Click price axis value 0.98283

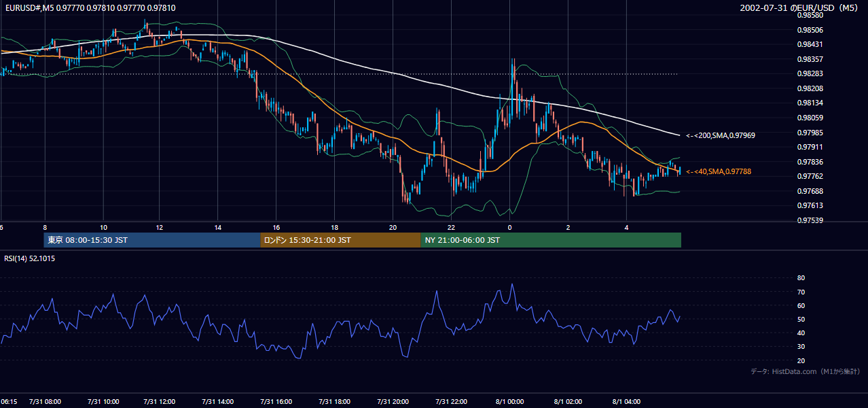810,74
